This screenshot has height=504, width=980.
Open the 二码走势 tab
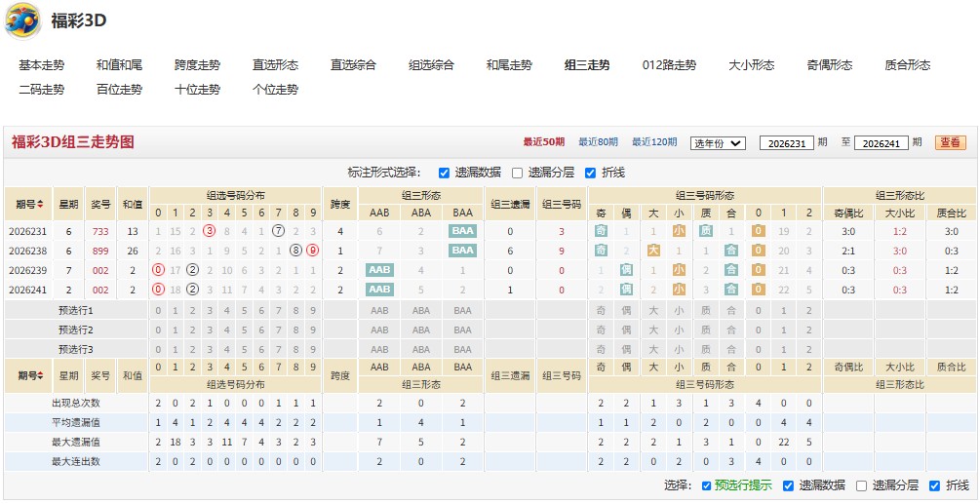pyautogui.click(x=41, y=90)
